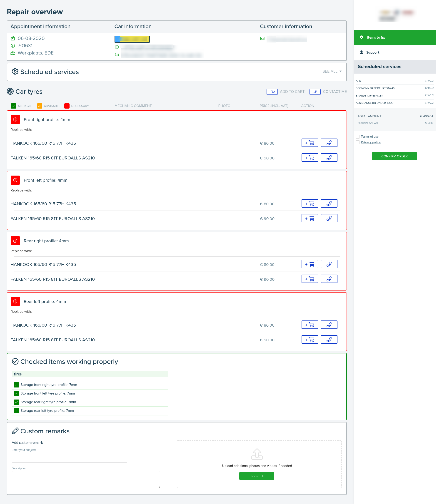Check the Privacy policy checkbox

[x=358, y=142]
